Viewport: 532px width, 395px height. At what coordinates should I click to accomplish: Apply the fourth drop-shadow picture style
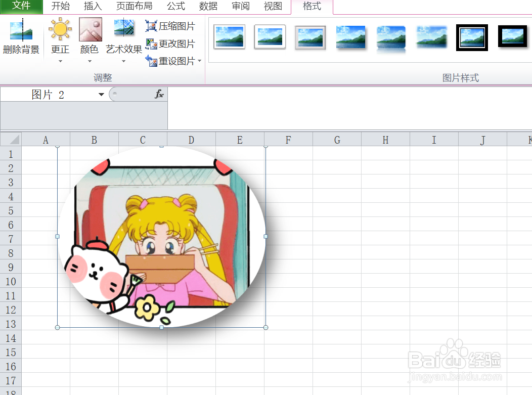tap(350, 37)
